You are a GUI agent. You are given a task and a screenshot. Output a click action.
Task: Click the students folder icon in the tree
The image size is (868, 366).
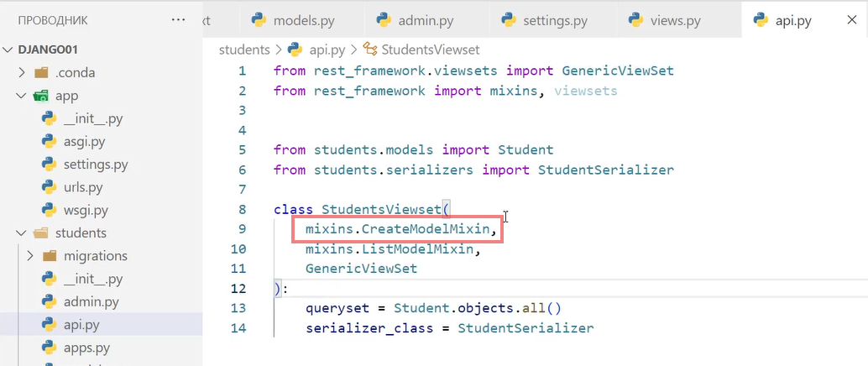click(40, 233)
